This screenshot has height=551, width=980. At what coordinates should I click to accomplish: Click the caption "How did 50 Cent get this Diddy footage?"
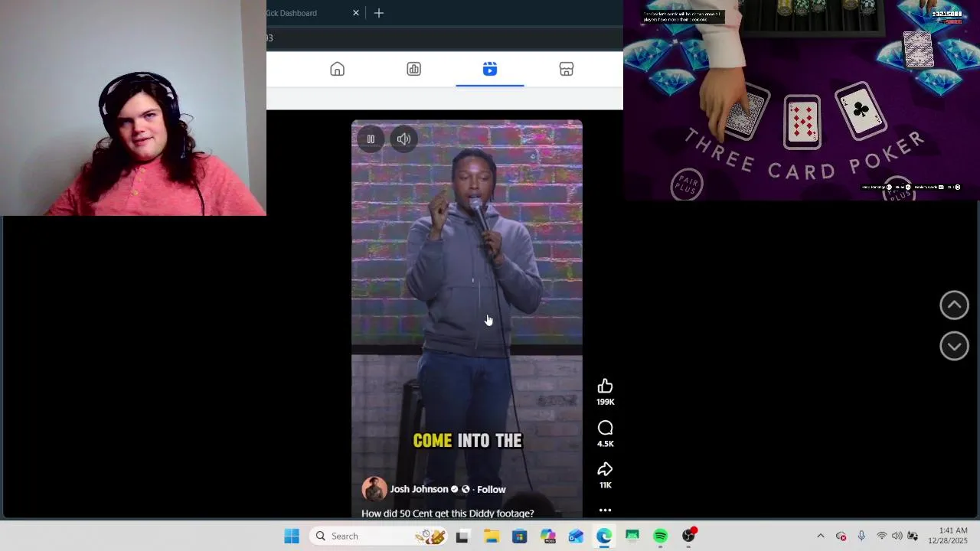pos(447,514)
